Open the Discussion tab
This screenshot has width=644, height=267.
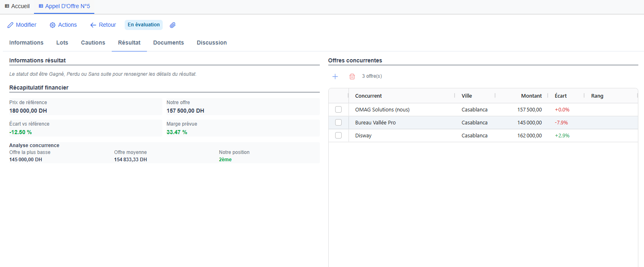[211, 43]
